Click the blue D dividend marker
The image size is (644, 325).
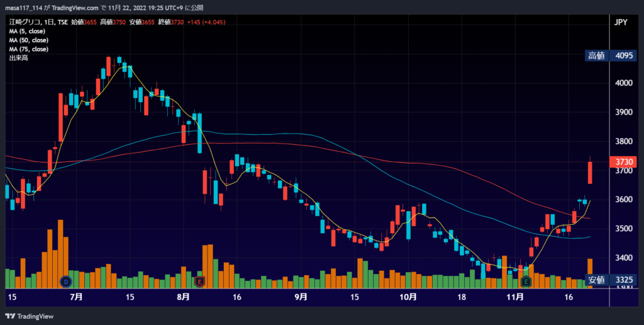click(65, 282)
